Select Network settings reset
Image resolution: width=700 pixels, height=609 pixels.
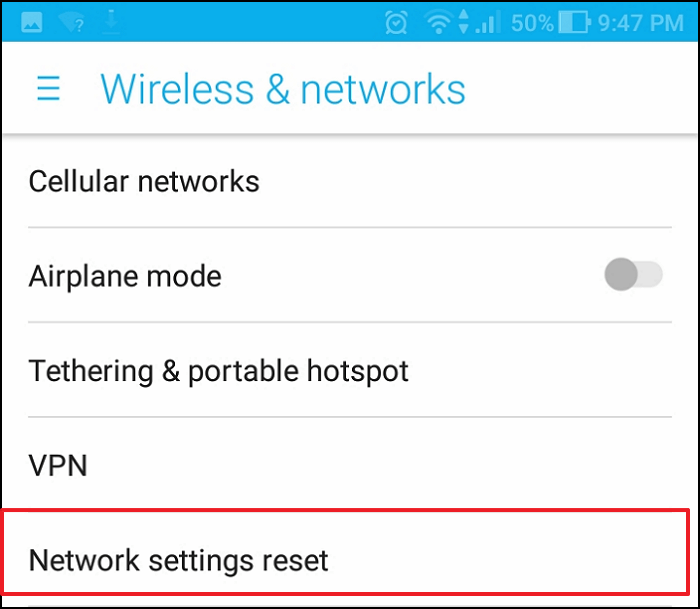pos(346,560)
